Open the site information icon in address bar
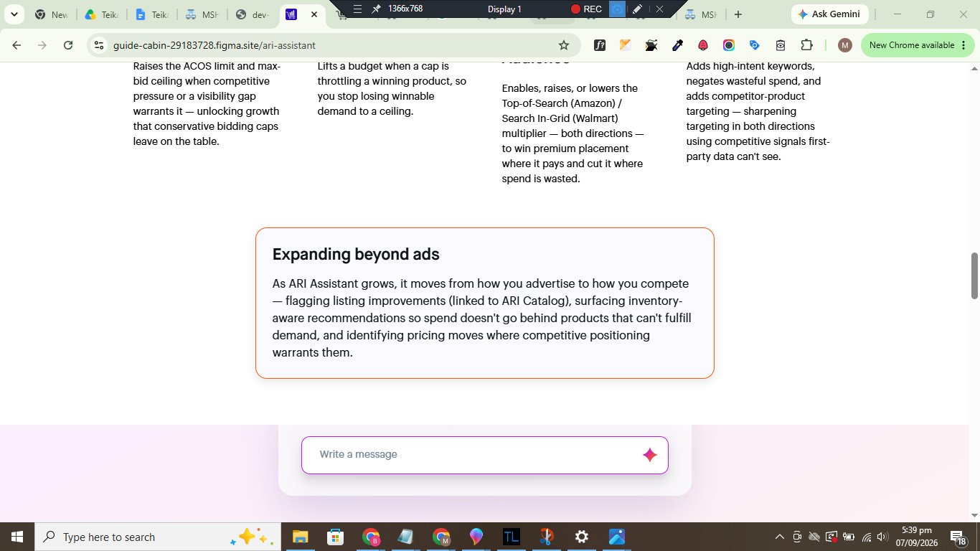 [100, 45]
